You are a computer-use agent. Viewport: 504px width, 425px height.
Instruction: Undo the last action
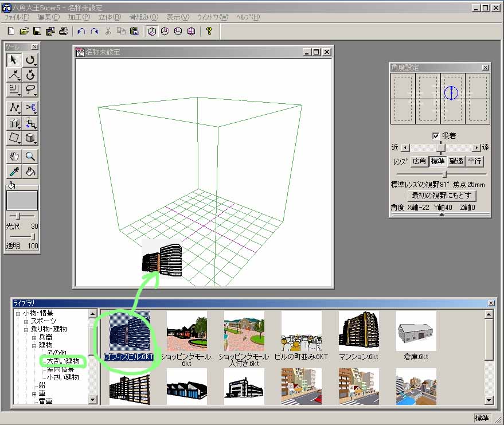point(81,31)
